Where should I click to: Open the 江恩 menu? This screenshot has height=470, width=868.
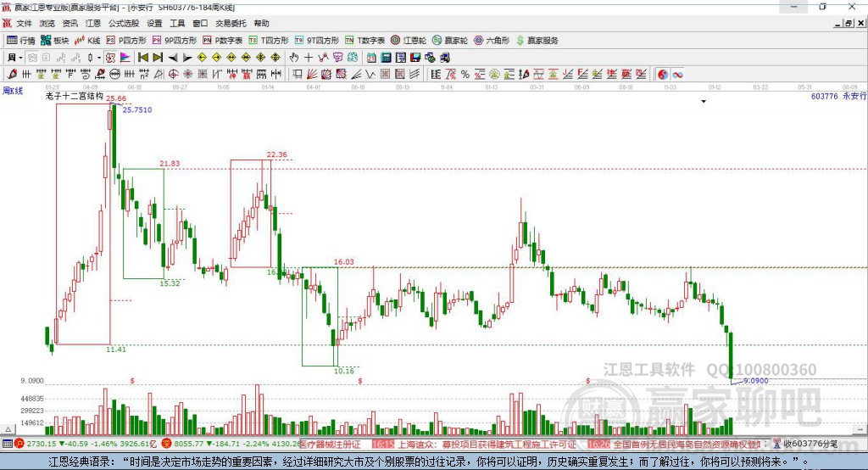pyautogui.click(x=93, y=23)
